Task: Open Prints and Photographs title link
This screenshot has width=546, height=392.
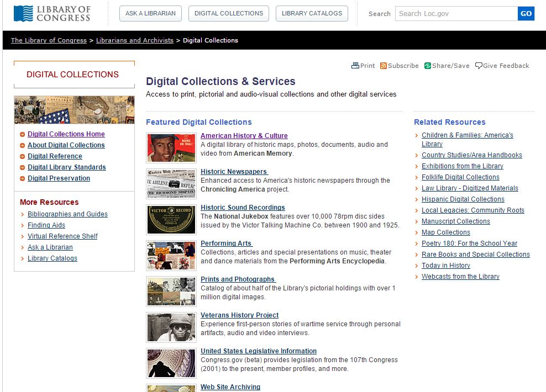Action: (238, 279)
